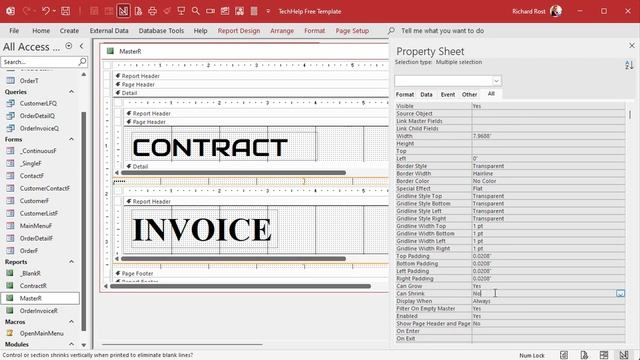Switch to the Format tab of Property Sheet
The width and height of the screenshot is (640, 360).
405,94
